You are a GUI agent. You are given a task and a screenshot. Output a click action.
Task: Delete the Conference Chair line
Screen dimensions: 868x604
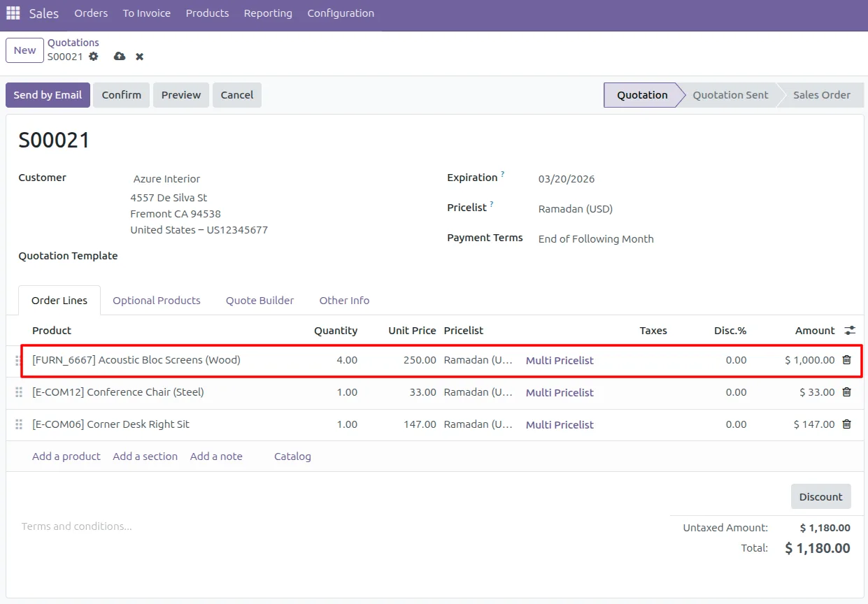click(847, 392)
